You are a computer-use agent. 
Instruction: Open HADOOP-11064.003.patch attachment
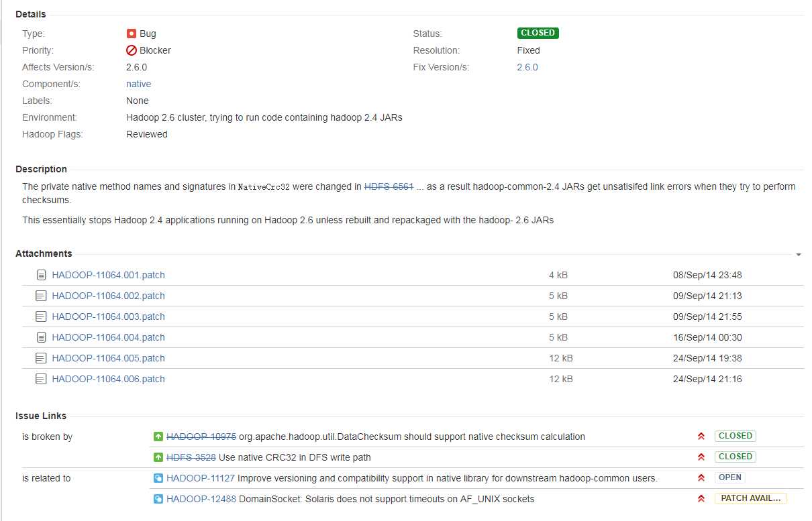[x=108, y=316]
